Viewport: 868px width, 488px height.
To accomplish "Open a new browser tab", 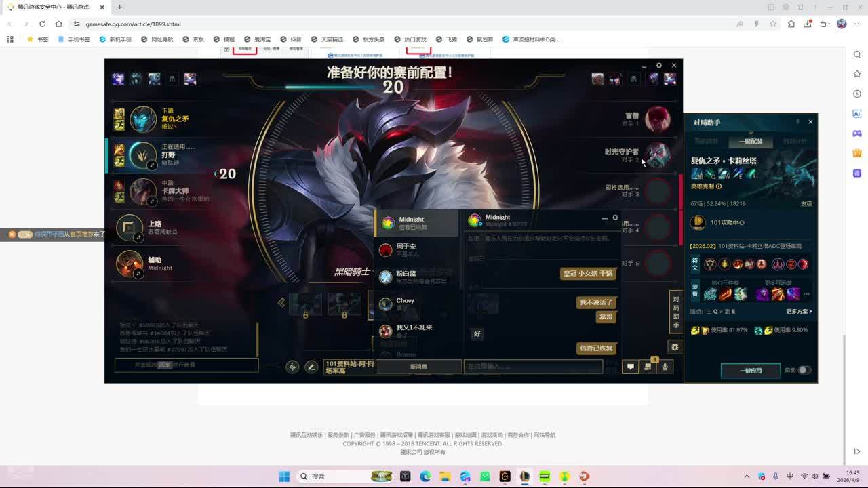I will coord(119,7).
